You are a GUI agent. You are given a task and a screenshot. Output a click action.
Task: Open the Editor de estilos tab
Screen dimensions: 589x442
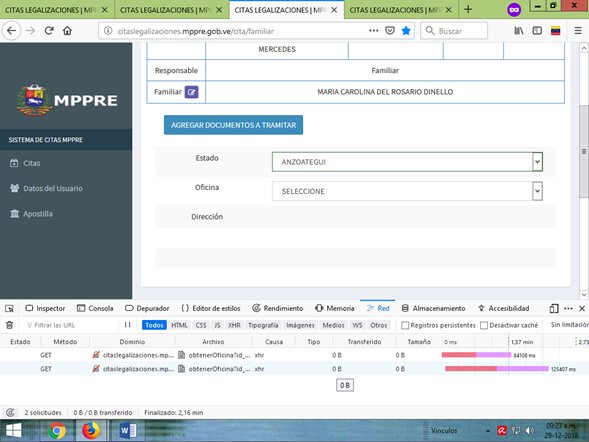coord(211,308)
